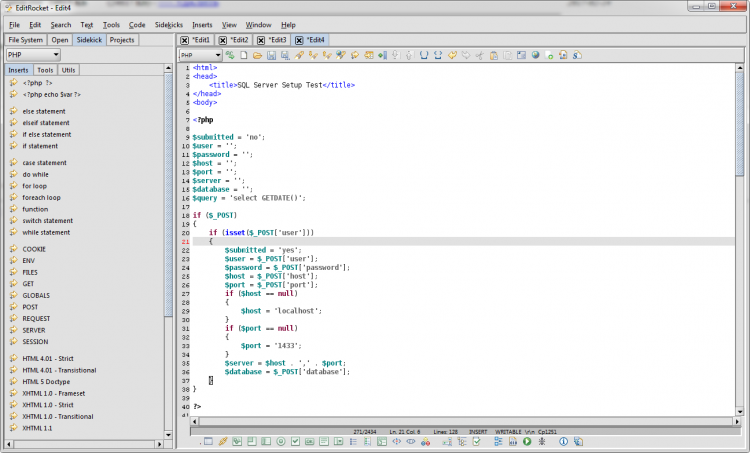Click the globe icon in top toolbar
Image resolution: width=750 pixels, height=453 pixels.
tap(535, 55)
